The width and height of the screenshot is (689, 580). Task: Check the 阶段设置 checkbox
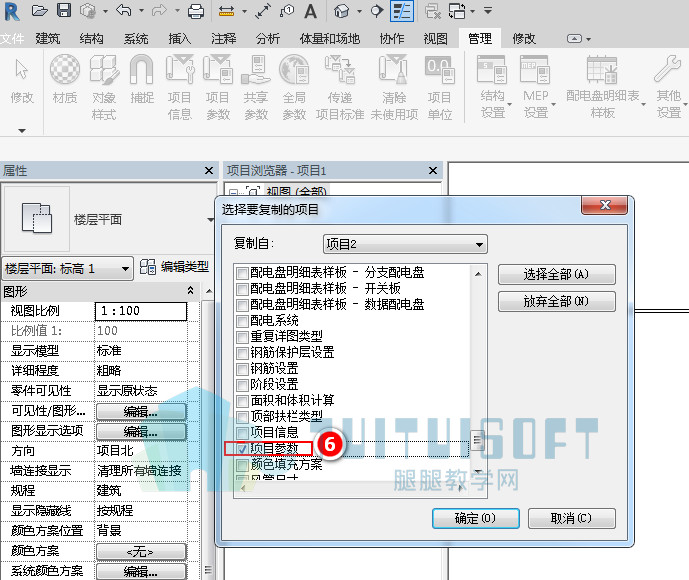coord(242,385)
